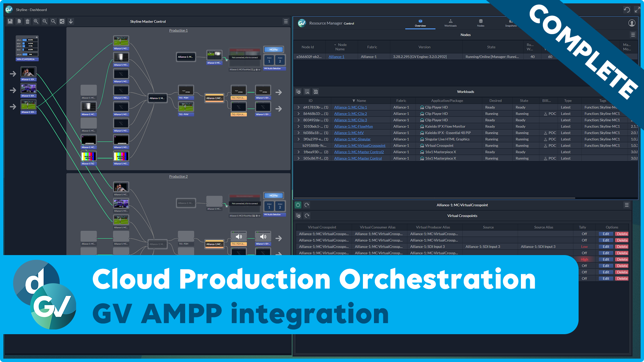The image size is (644, 362).
Task: Click Edit on the SDI Input 3 crosspoint row
Action: pyautogui.click(x=605, y=246)
